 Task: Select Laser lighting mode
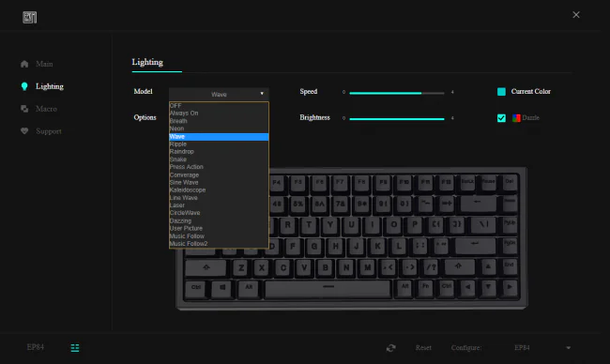coord(219,205)
